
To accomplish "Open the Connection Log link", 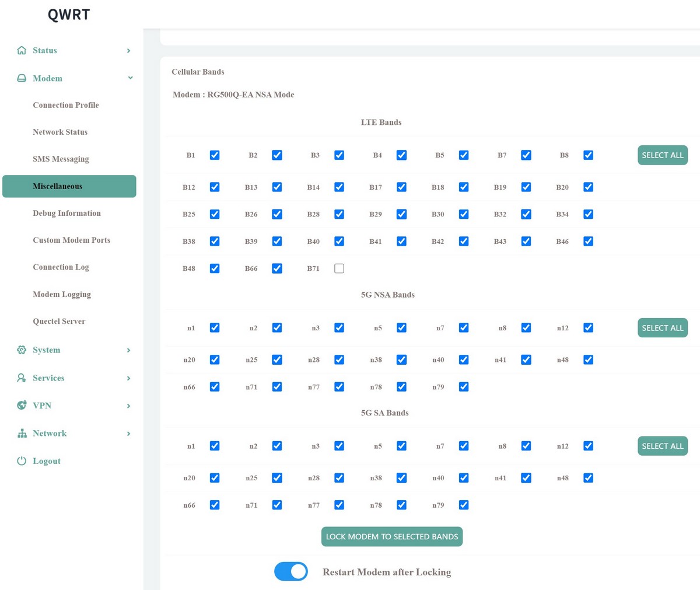I will point(61,267).
